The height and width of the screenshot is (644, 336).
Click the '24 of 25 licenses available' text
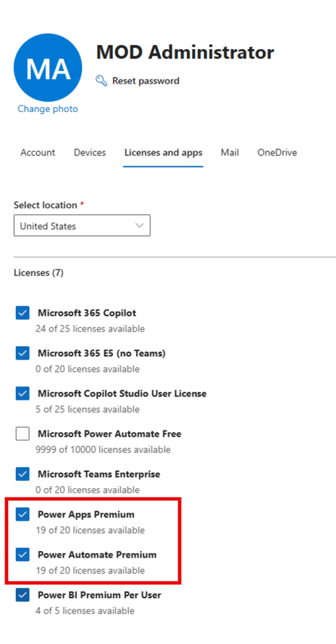point(90,329)
